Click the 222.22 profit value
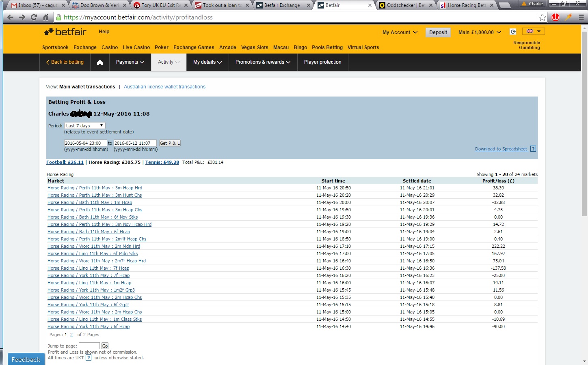588x365 pixels. pyautogui.click(x=498, y=246)
